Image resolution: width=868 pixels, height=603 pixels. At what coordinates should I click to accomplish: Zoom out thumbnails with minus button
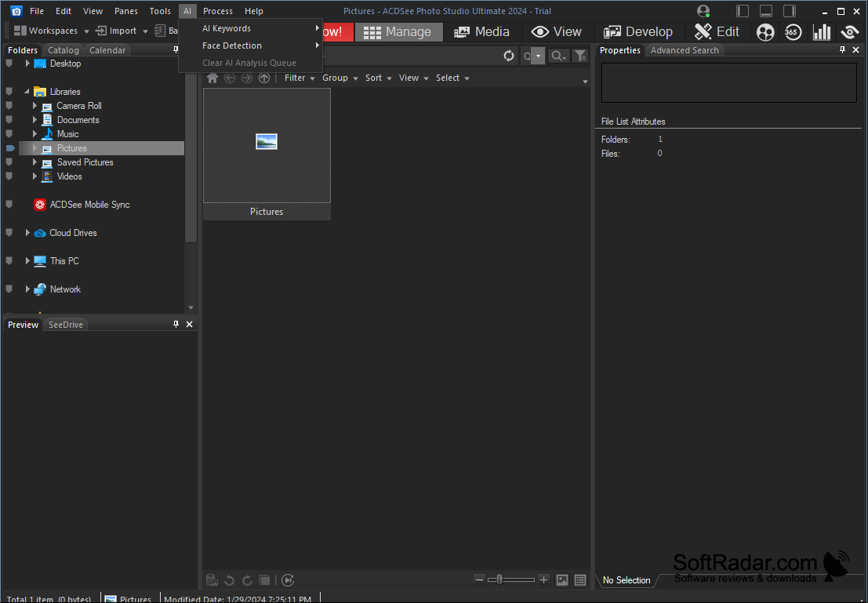[479, 579]
